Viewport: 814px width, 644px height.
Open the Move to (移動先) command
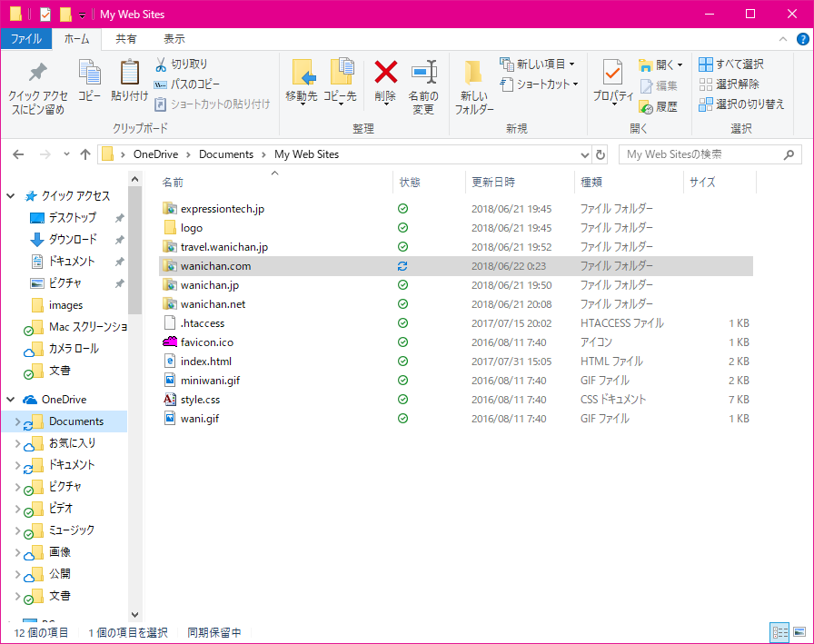point(302,82)
